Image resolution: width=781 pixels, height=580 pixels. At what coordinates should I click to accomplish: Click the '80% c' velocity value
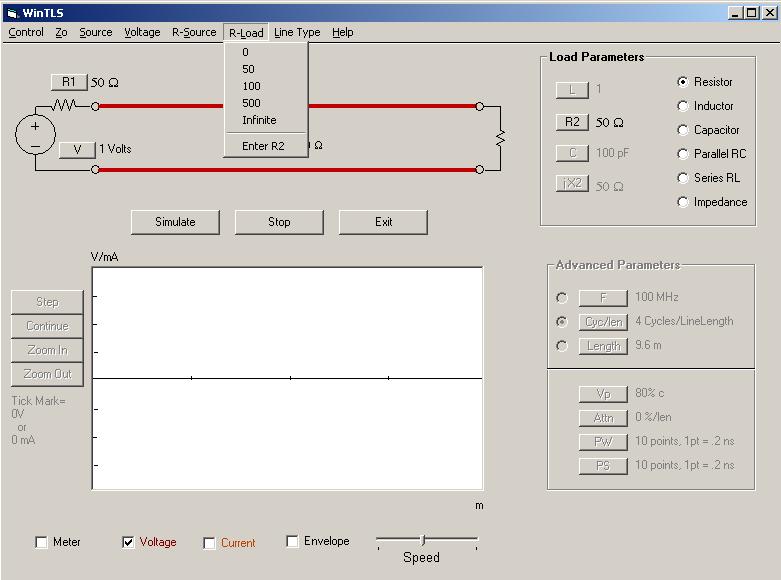650,393
